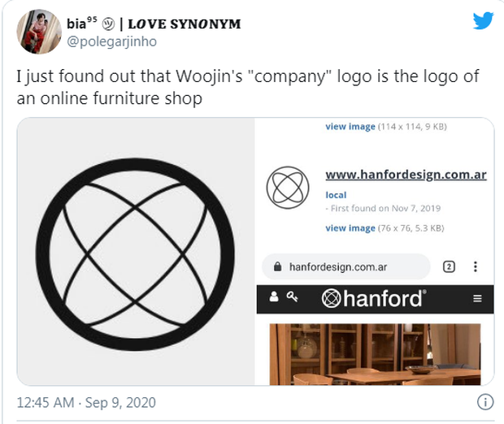Click the small circular logo thumbnail
Viewport: 504px width, 424px height.
pos(288,188)
